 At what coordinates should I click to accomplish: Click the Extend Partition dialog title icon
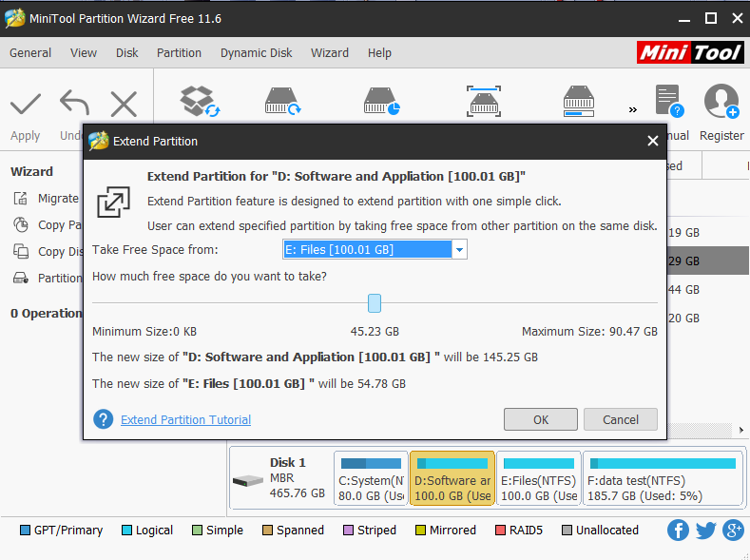99,141
